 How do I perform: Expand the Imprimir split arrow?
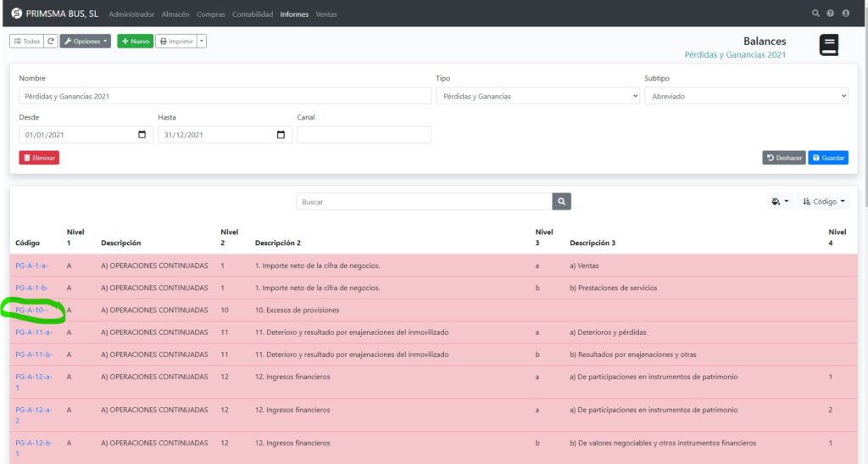[x=202, y=41]
